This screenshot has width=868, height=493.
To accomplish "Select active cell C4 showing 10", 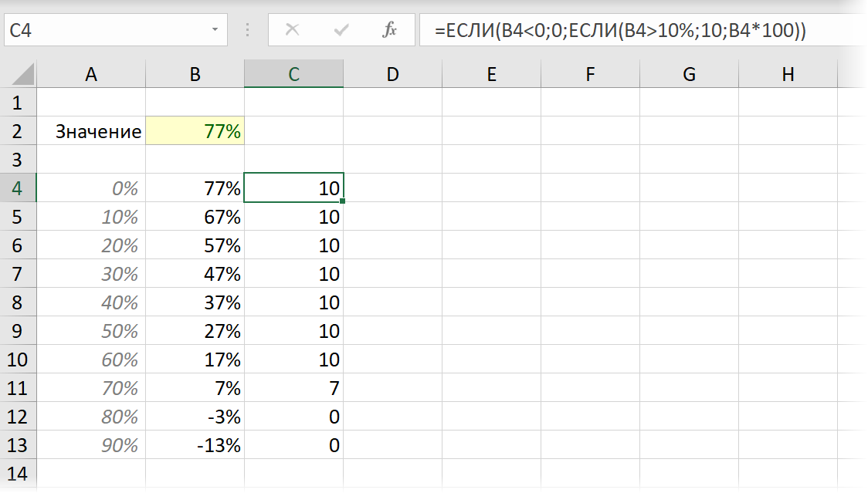I will (294, 188).
